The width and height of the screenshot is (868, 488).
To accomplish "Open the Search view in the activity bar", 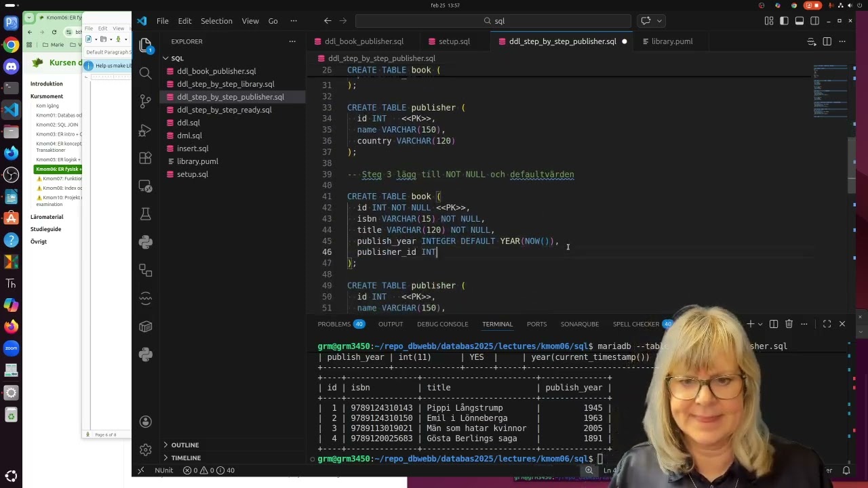I will [x=145, y=73].
